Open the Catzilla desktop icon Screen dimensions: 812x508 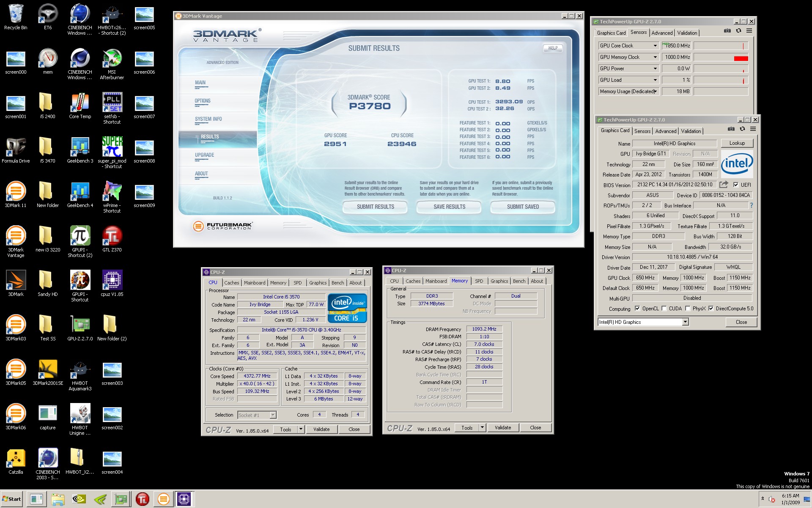[16, 461]
